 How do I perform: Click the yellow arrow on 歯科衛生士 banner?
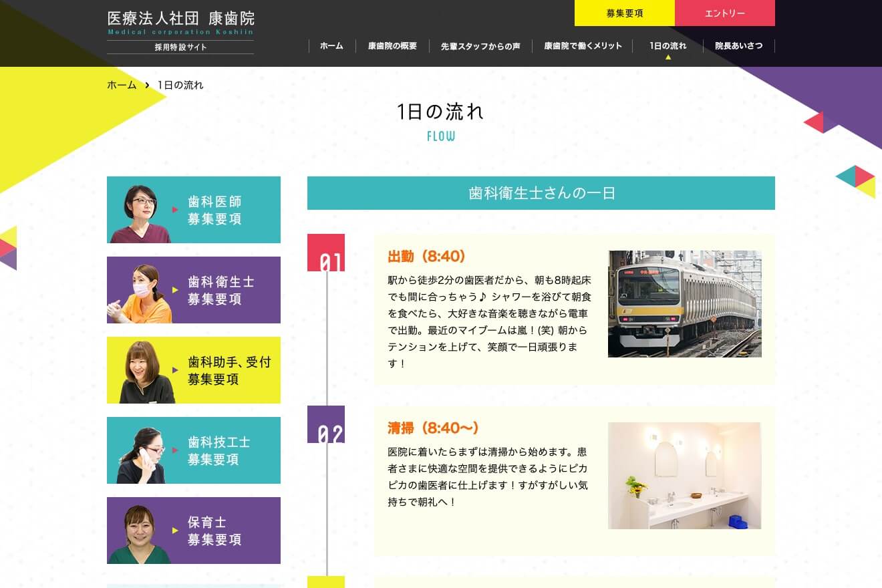click(175, 290)
